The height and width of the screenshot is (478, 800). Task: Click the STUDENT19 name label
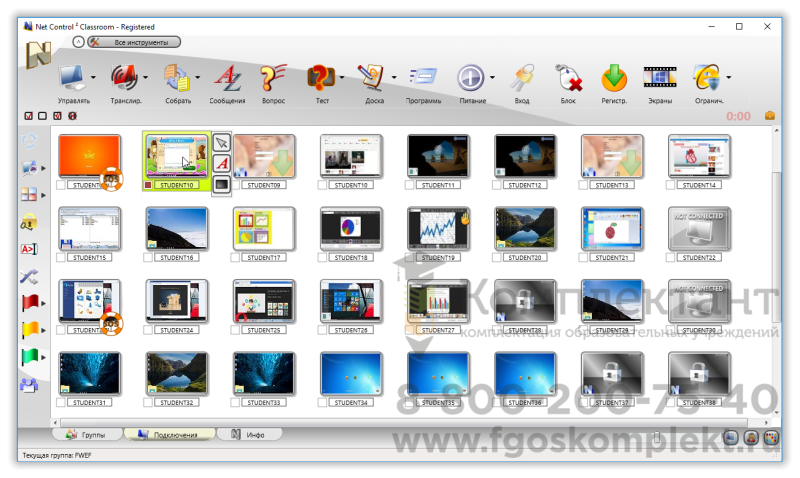440,258
